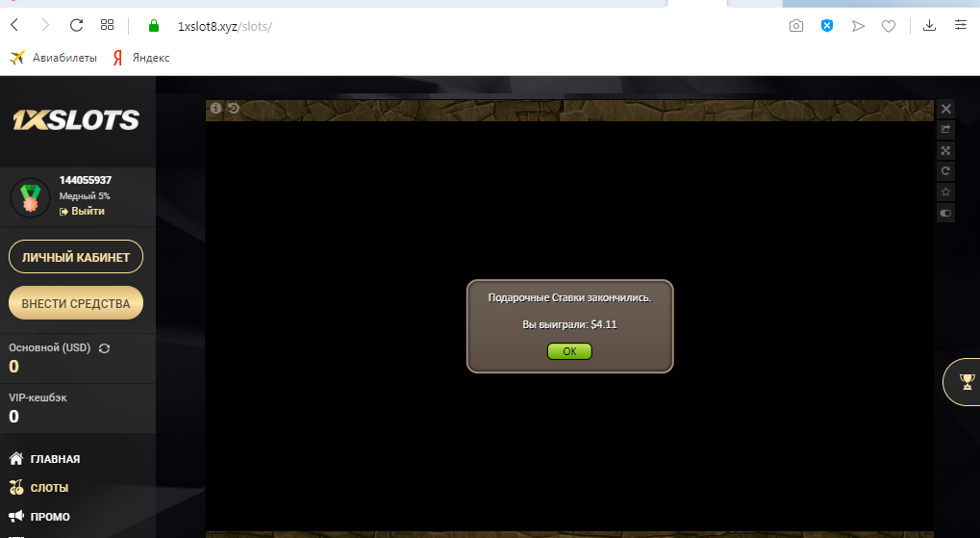Click the green site security padlock
This screenshot has width=980, height=538.
pos(154,26)
